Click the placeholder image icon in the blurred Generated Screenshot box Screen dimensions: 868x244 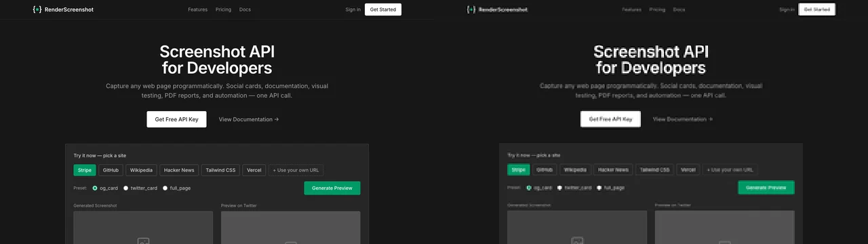tap(577, 241)
